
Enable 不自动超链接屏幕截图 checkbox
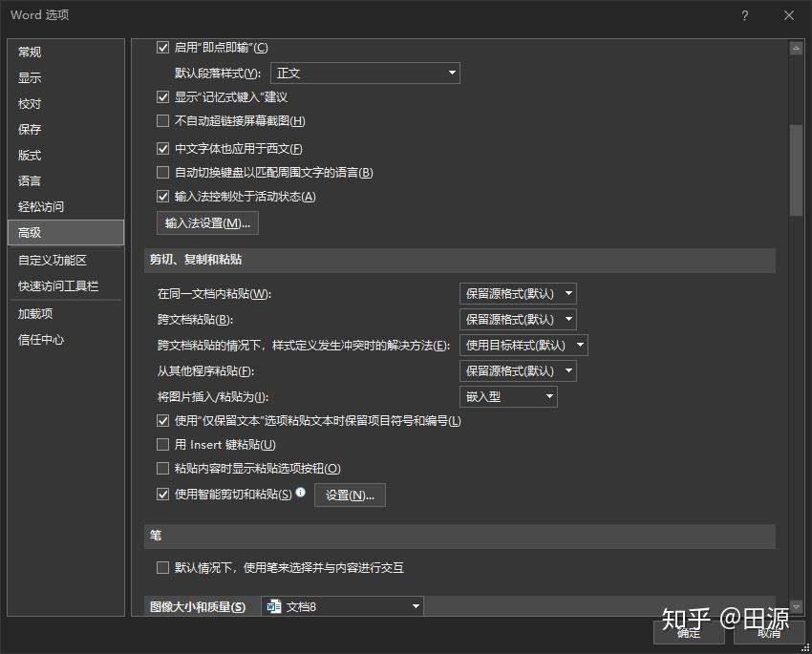162,120
